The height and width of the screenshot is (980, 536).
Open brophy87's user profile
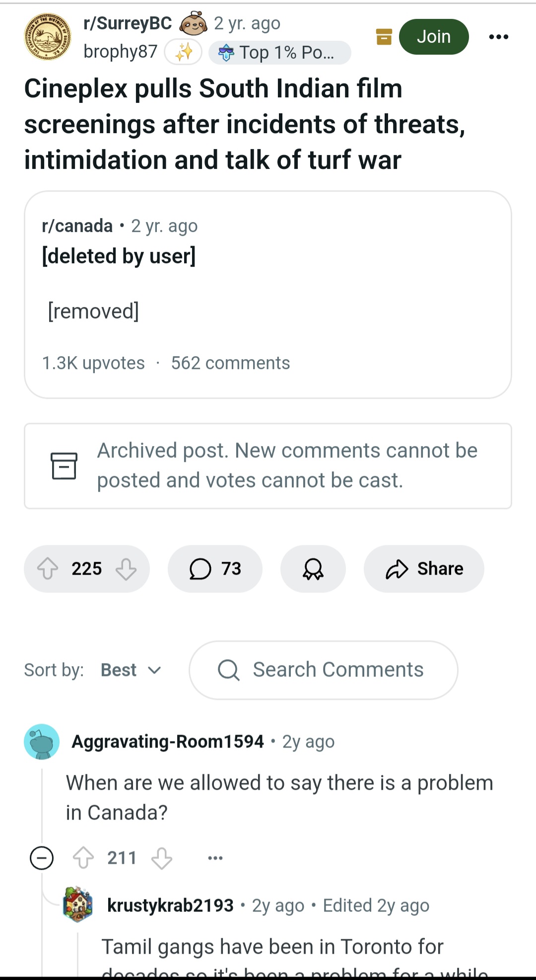(120, 52)
